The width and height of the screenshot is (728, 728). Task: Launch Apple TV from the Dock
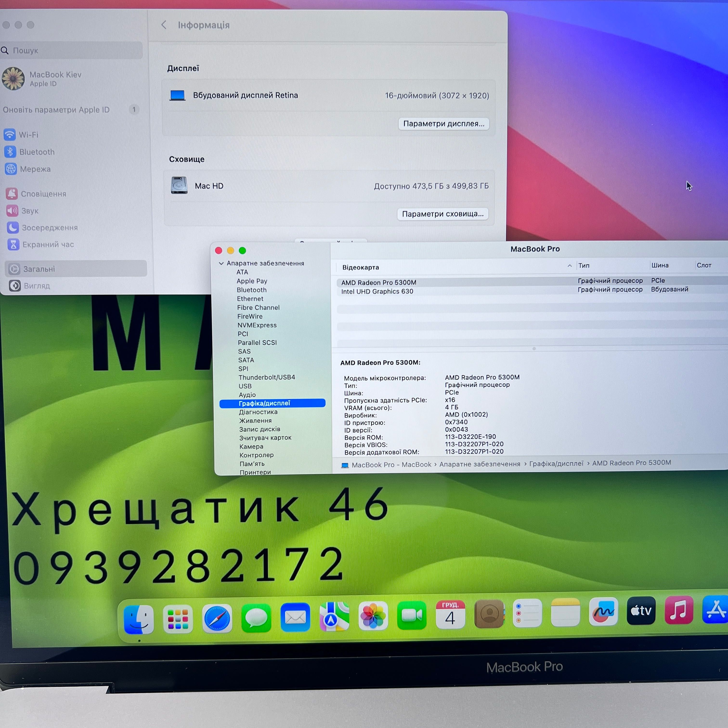point(641,611)
